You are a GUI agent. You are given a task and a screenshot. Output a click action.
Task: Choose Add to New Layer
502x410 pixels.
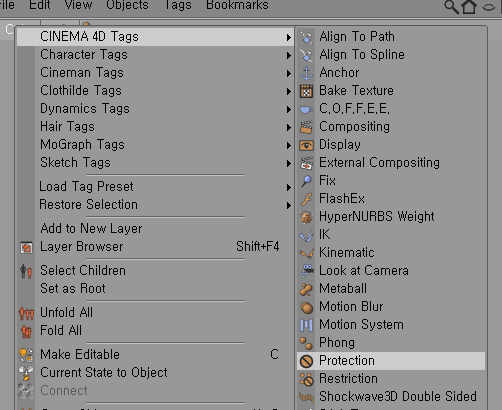coord(91,229)
